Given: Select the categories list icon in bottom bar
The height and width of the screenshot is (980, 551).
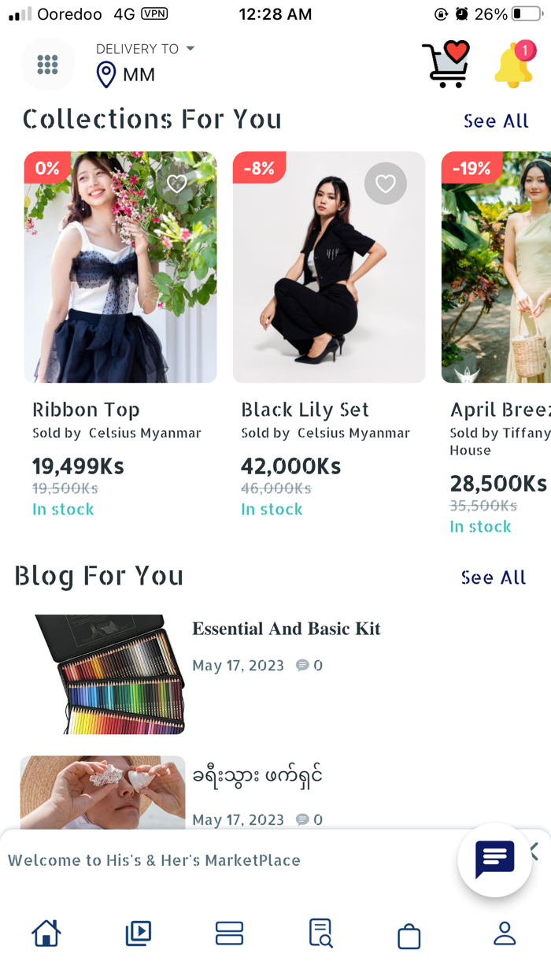Looking at the screenshot, I should [229, 934].
